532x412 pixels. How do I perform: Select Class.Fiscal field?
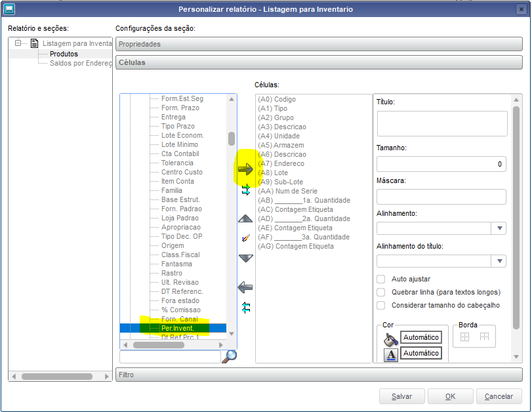coord(180,255)
